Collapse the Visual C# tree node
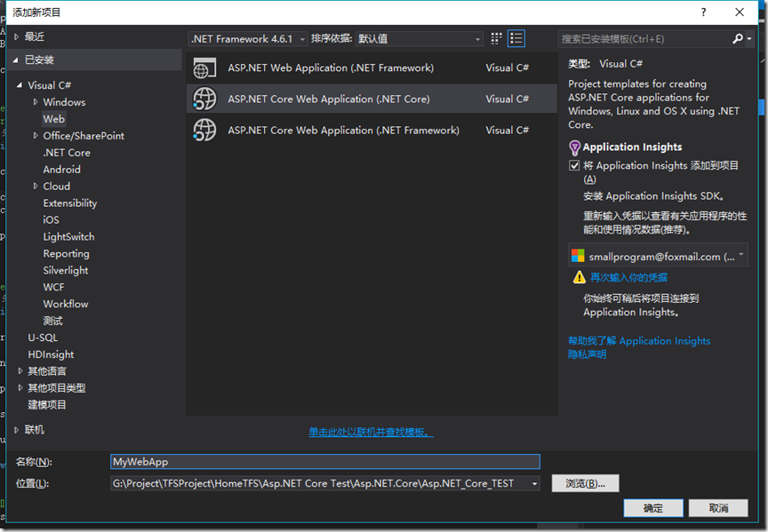The width and height of the screenshot is (768, 532). 20,85
